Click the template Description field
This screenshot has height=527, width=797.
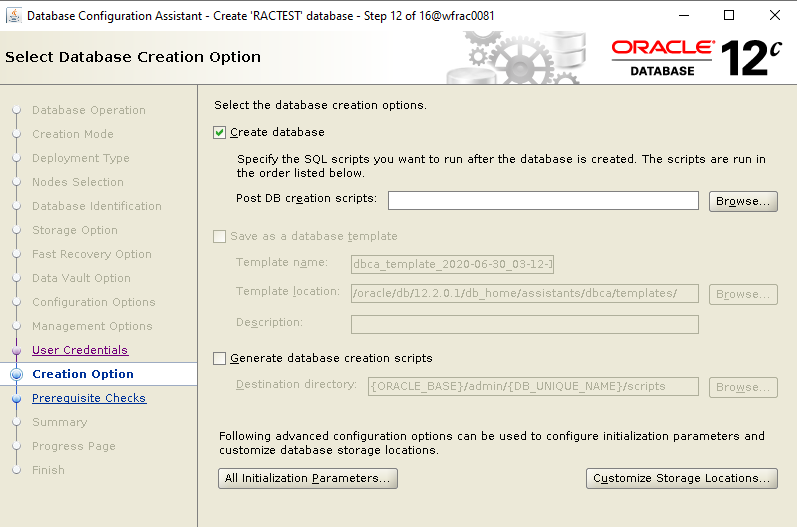pyautogui.click(x=525, y=324)
